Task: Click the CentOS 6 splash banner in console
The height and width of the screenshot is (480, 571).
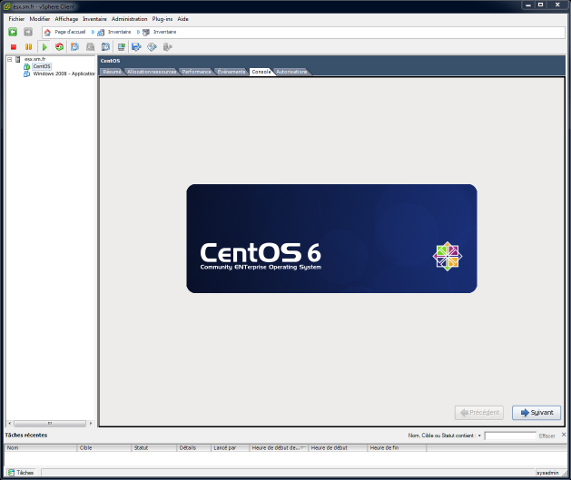Action: pyautogui.click(x=331, y=239)
